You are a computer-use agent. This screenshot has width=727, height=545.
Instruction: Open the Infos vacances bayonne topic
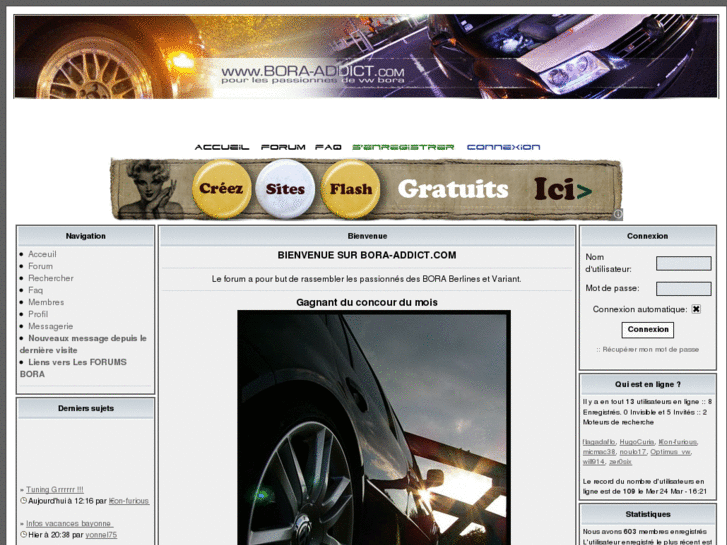[x=70, y=524]
